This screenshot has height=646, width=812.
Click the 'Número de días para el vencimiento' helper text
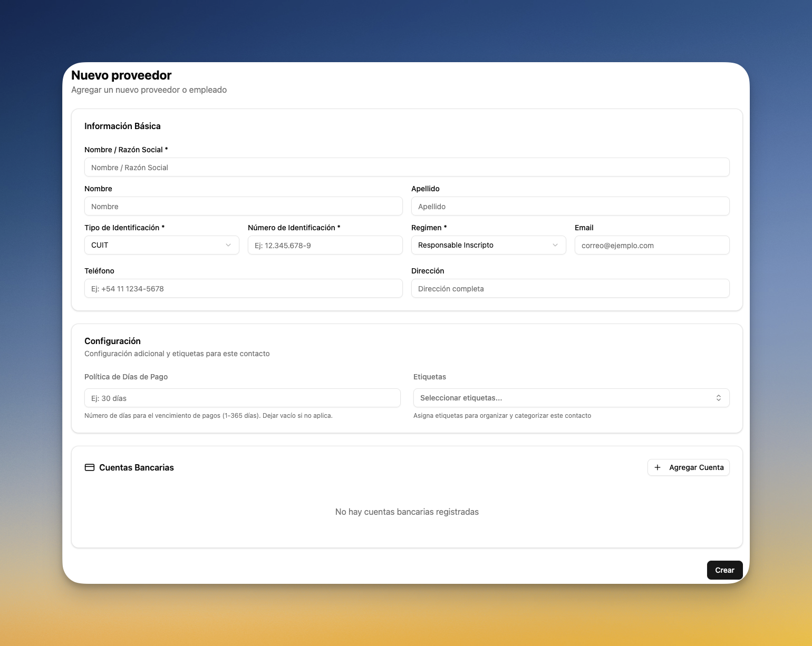(208, 416)
